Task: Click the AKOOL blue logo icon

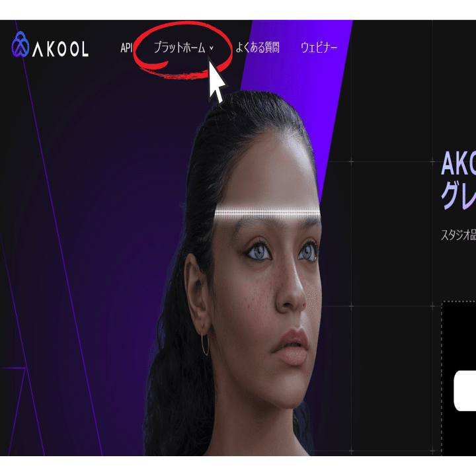Action: [20, 44]
